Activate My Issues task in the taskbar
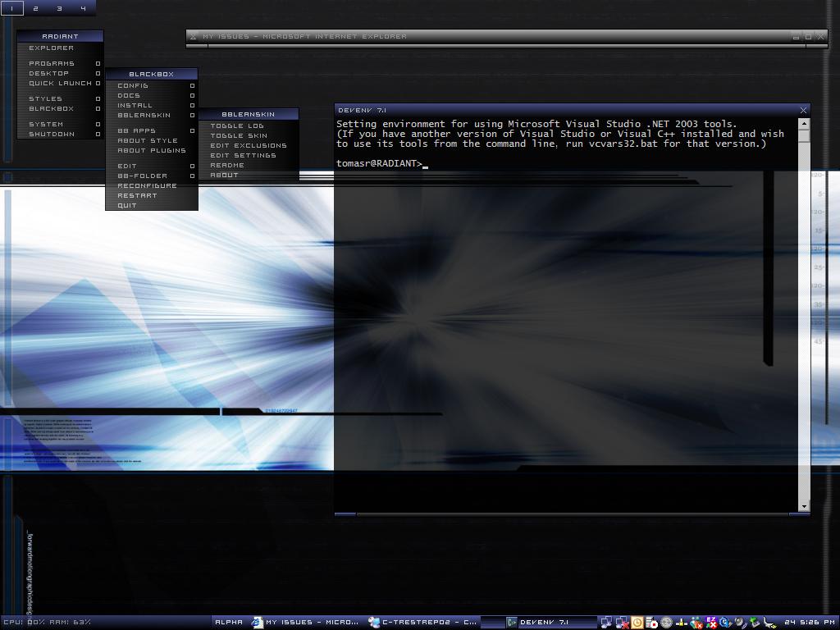This screenshot has height=630, width=840. click(x=307, y=622)
